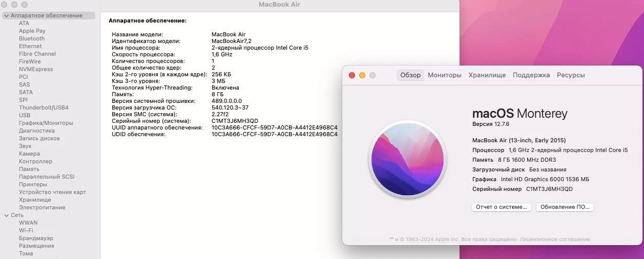Image resolution: width=644 pixels, height=259 pixels.
Task: Select the Поддержка tab
Action: tap(531, 75)
